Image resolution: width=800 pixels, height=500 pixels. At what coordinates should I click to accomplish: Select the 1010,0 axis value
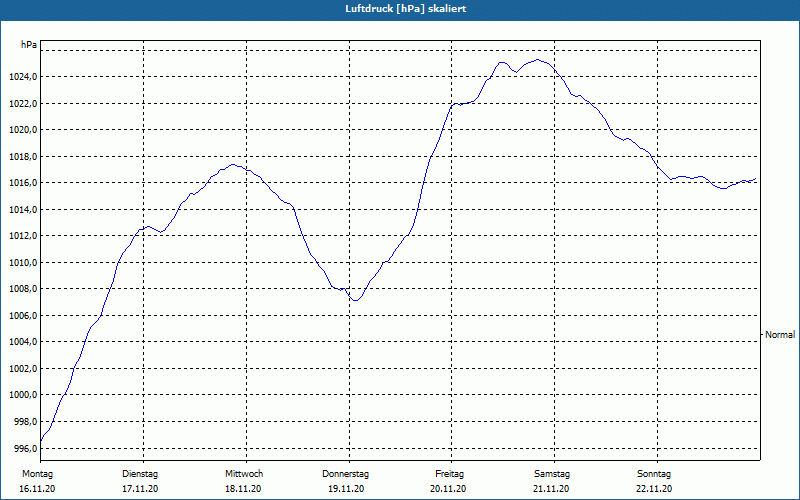coord(23,263)
